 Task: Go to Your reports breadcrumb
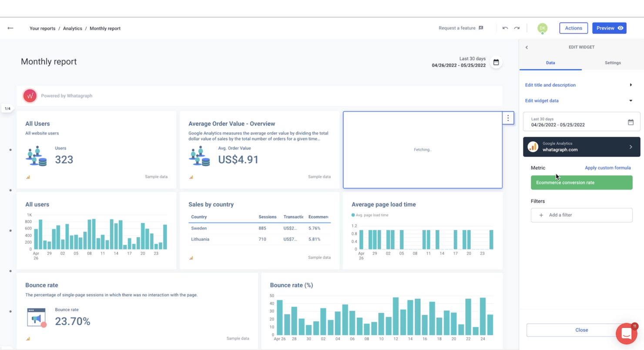click(42, 29)
